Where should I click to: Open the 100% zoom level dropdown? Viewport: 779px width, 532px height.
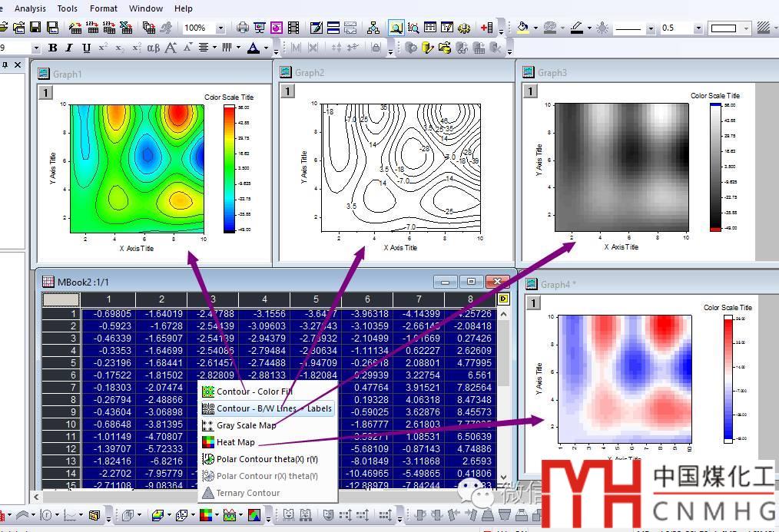coord(220,28)
